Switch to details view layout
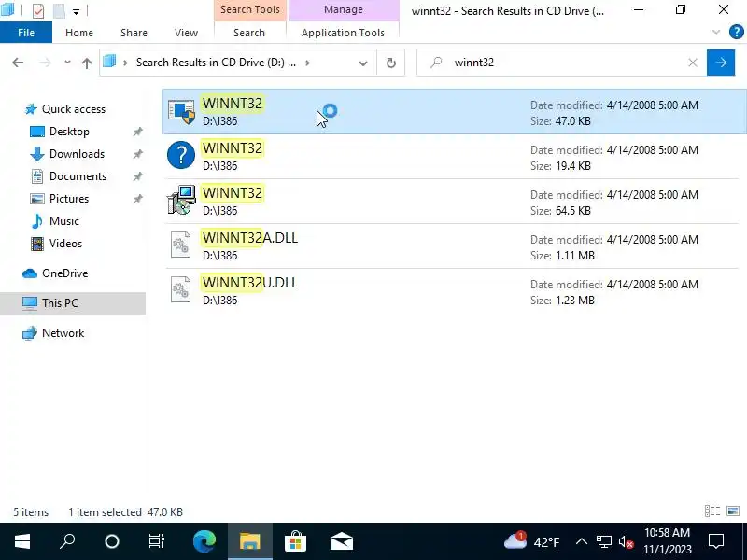Image resolution: width=747 pixels, height=560 pixels. pyautogui.click(x=712, y=511)
